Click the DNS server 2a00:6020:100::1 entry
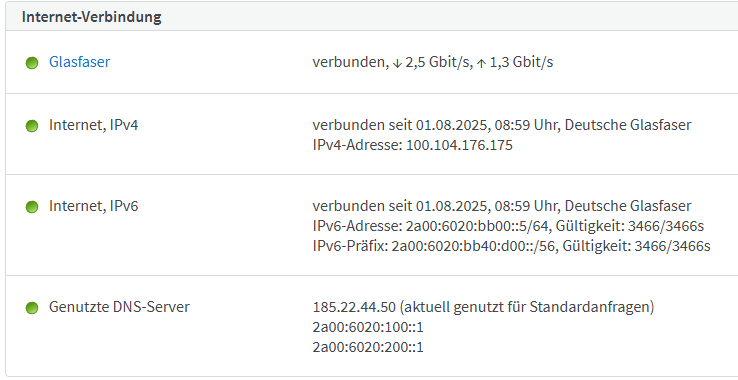The image size is (738, 380). pos(368,327)
